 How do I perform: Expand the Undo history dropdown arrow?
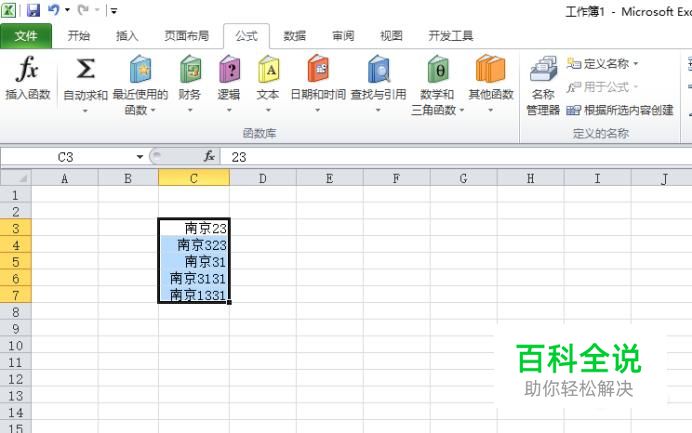click(x=68, y=10)
